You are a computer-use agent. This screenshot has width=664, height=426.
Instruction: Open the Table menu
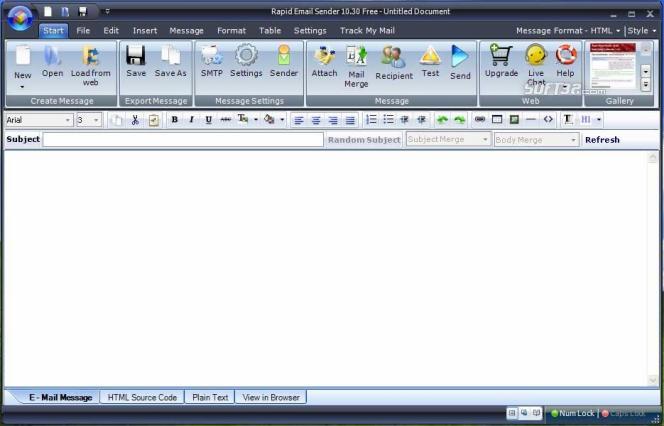point(270,30)
